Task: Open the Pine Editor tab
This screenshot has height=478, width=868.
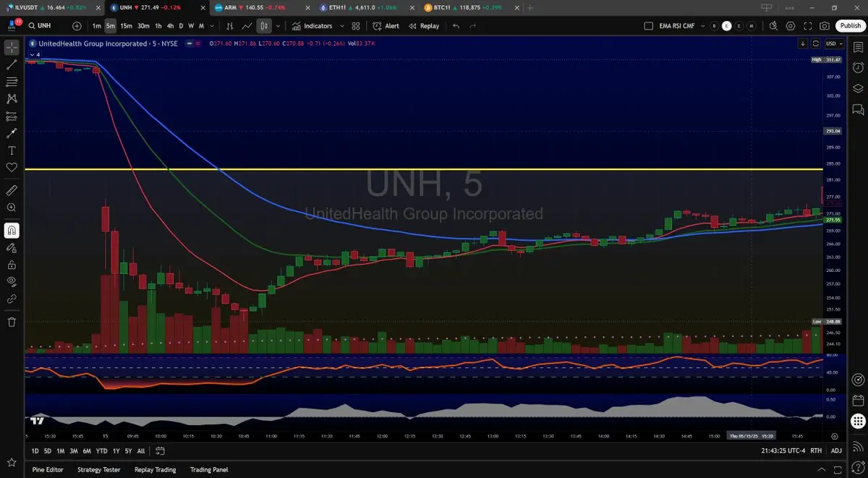Action: (x=48, y=469)
